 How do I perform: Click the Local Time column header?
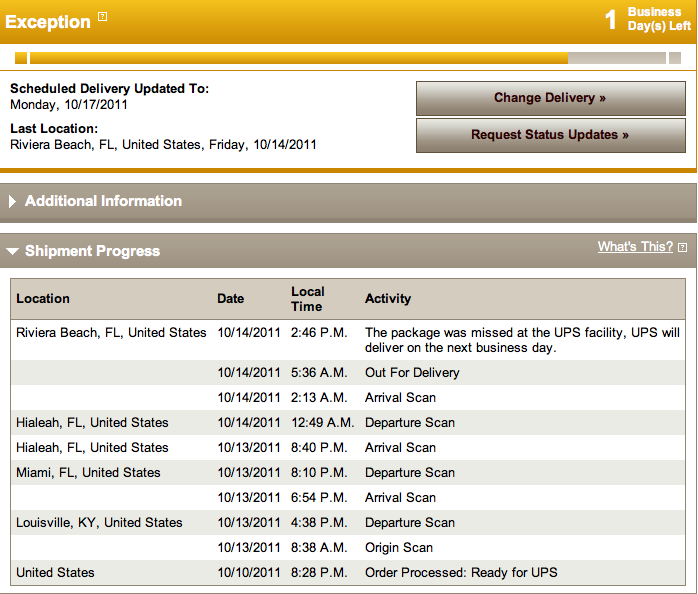point(308,299)
